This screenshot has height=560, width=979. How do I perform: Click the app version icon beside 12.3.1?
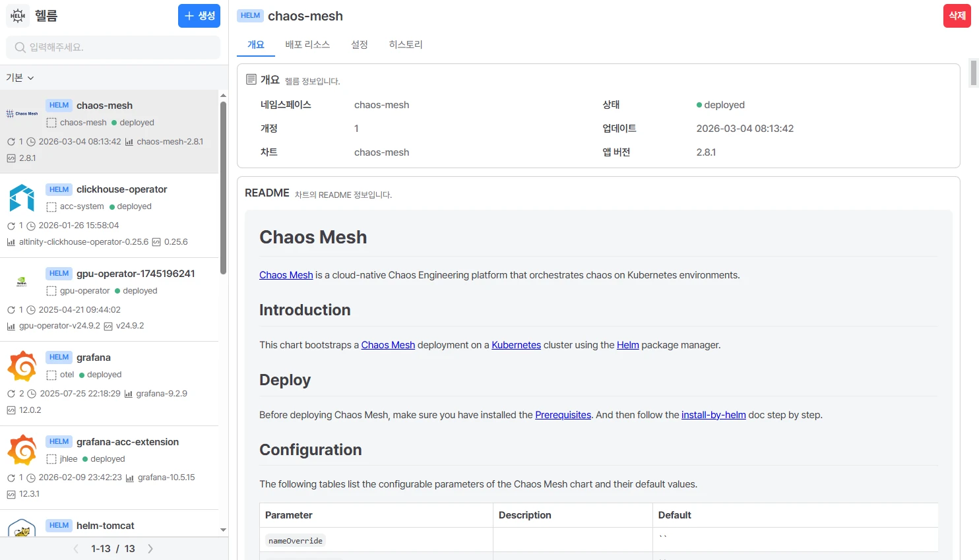(x=11, y=494)
